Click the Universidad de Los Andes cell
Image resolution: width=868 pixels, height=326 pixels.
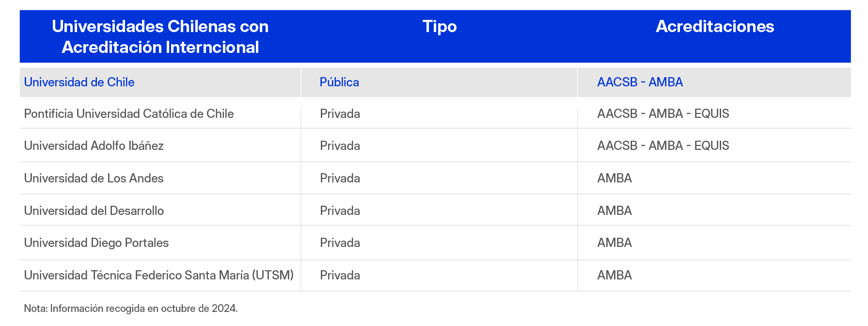(94, 179)
